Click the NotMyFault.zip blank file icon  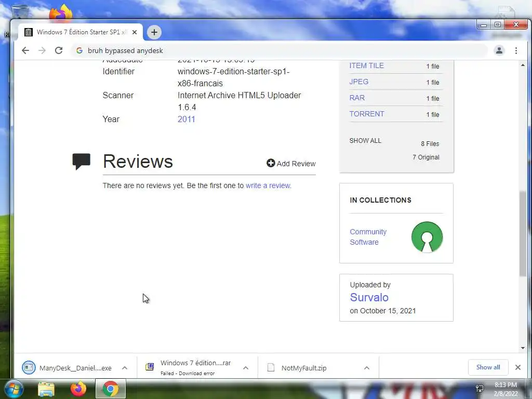[271, 367]
